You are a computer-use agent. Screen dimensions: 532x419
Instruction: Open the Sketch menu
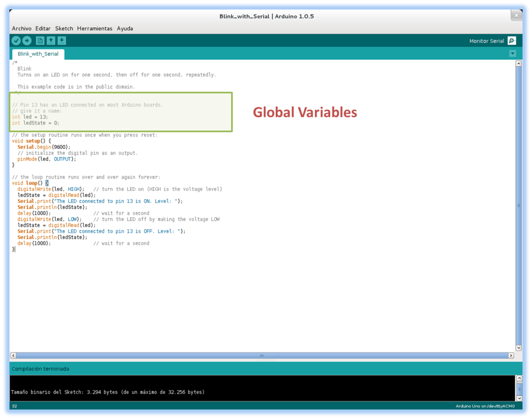point(64,28)
